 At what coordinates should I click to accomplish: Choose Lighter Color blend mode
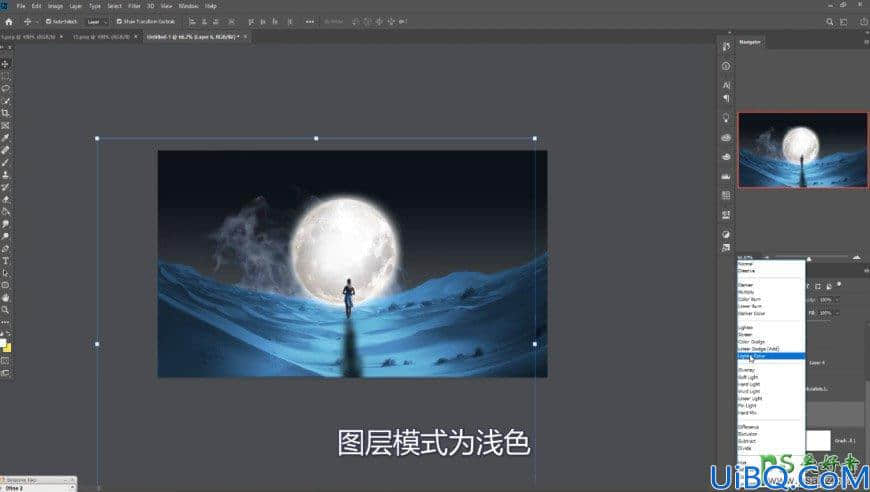point(771,356)
